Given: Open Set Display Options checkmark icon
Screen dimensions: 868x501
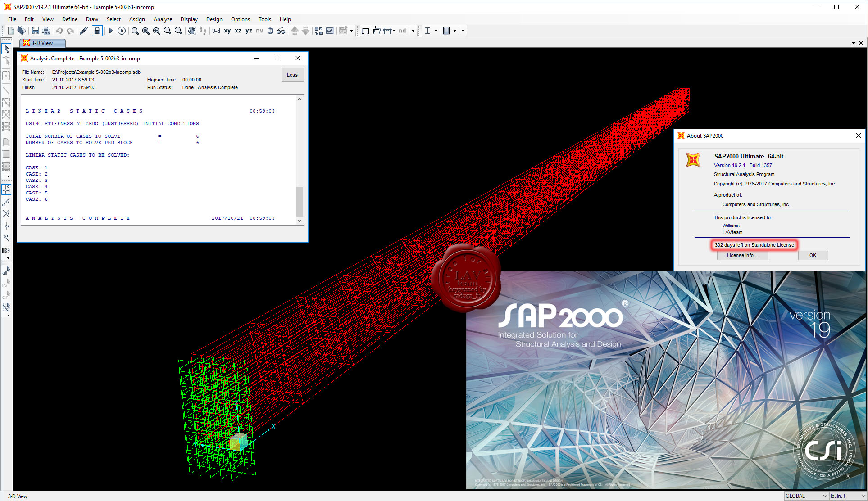Looking at the screenshot, I should click(330, 31).
